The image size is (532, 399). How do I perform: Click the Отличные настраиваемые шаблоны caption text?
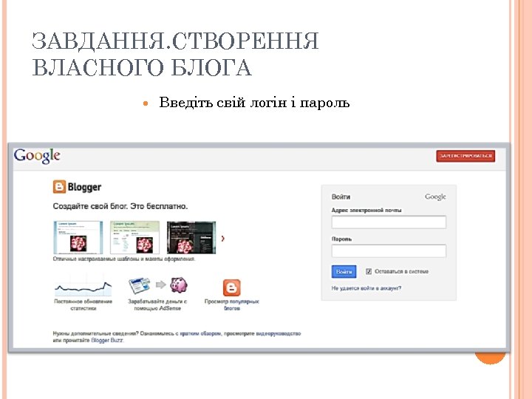click(124, 259)
